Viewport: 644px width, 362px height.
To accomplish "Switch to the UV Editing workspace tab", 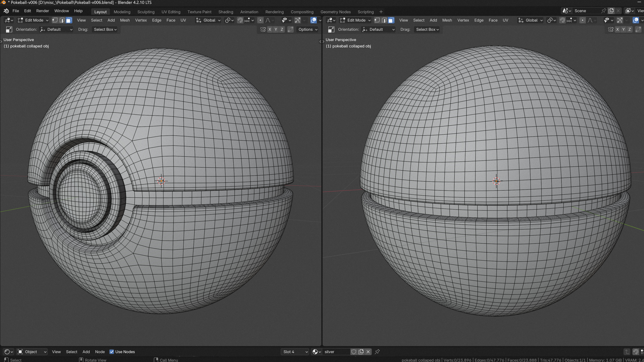I will pos(171,12).
